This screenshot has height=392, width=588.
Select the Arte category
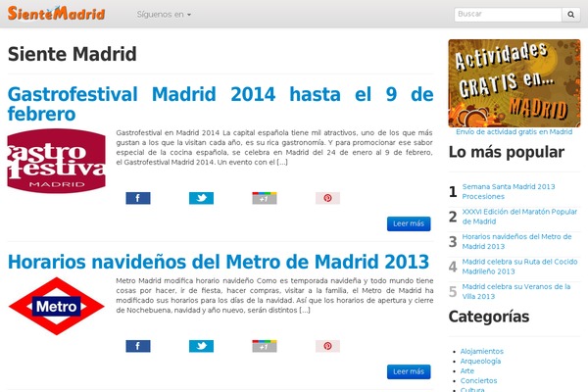pos(467,370)
